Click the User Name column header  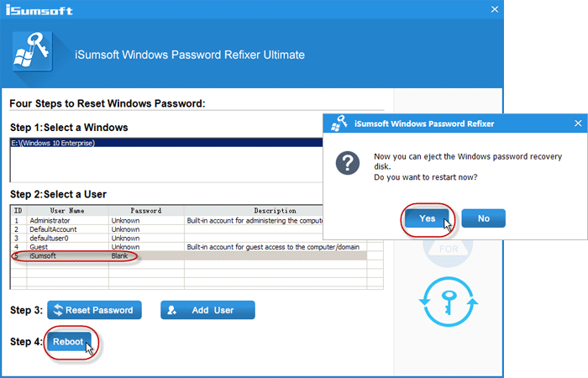click(67, 211)
